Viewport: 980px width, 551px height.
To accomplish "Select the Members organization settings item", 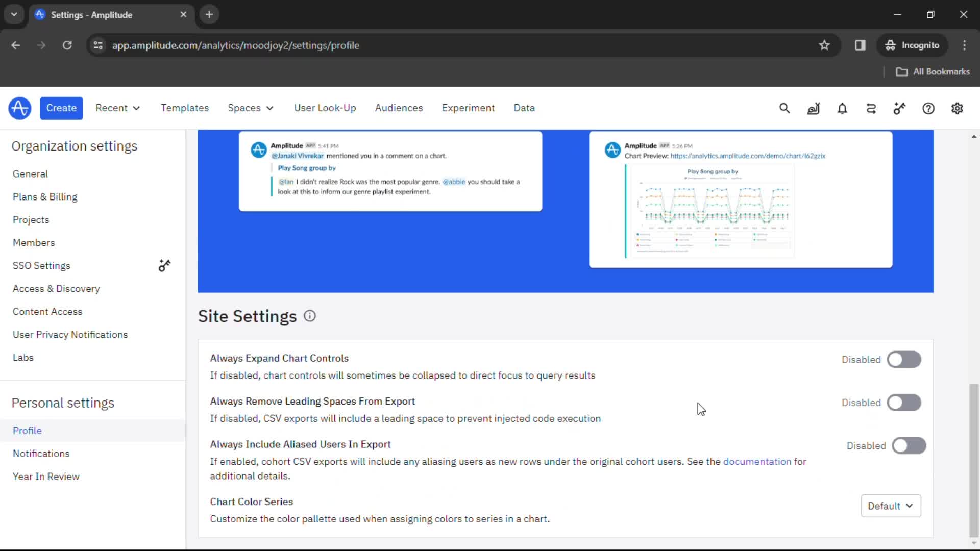I will (x=34, y=242).
